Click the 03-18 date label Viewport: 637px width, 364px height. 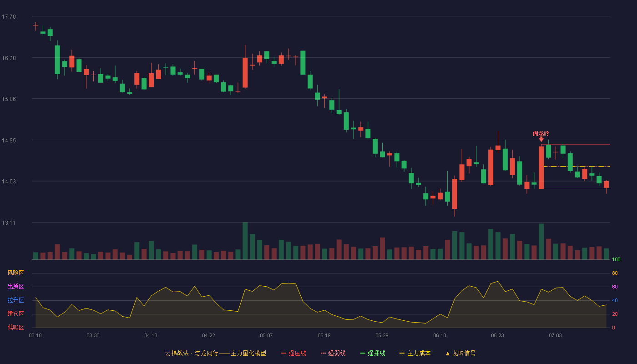pos(35,335)
